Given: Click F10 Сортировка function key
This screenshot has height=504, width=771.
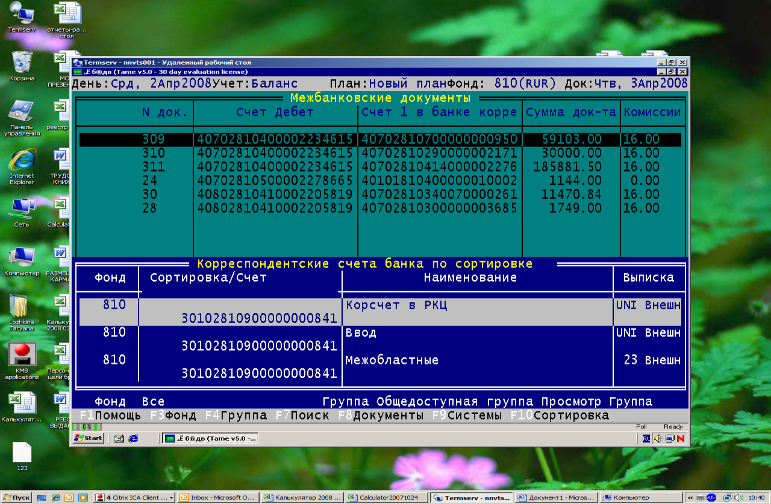Looking at the screenshot, I should pyautogui.click(x=560, y=415).
